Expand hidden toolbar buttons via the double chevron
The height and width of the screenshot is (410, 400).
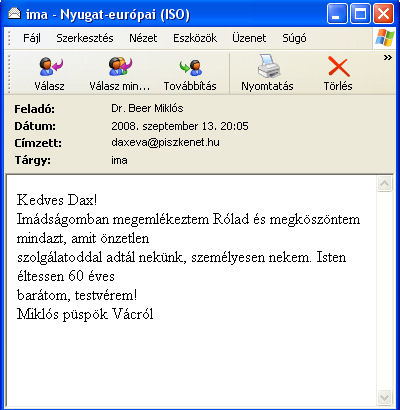pyautogui.click(x=387, y=58)
